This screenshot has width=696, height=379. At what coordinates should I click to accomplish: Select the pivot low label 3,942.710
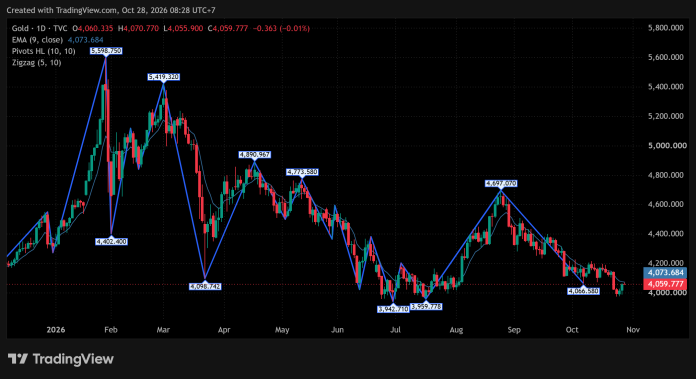pyautogui.click(x=393, y=309)
